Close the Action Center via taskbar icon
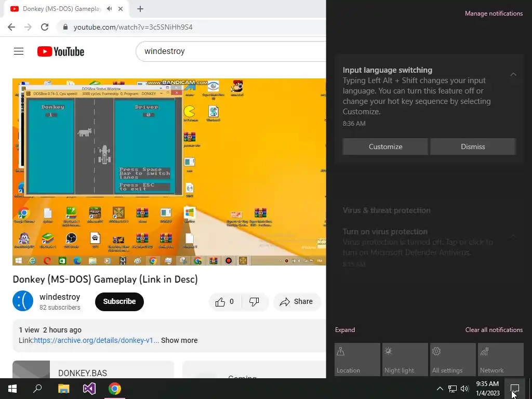The image size is (532, 399). (515, 389)
